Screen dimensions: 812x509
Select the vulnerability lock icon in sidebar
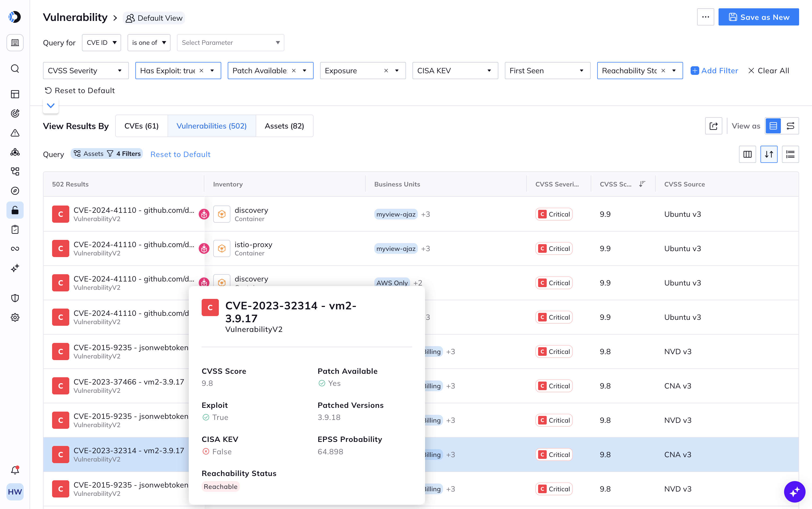tap(15, 210)
